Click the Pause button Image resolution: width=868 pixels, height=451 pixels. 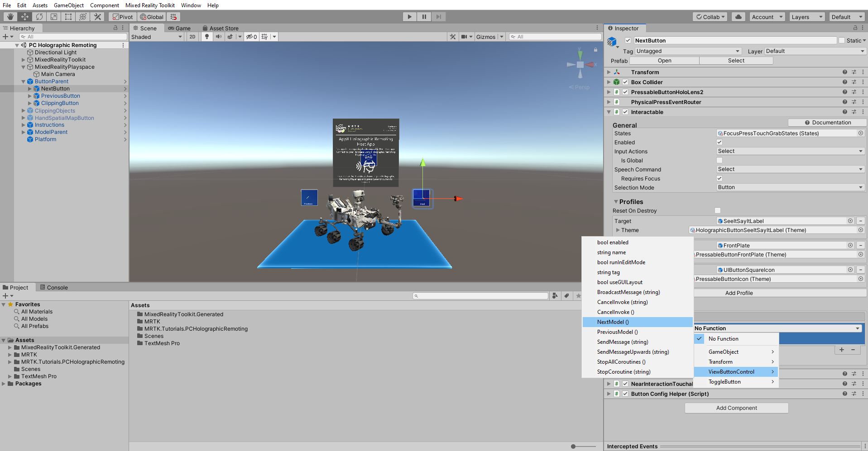pyautogui.click(x=424, y=17)
